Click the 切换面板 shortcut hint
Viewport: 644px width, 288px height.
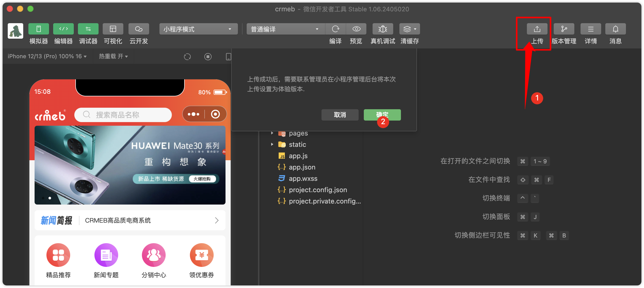click(x=496, y=217)
